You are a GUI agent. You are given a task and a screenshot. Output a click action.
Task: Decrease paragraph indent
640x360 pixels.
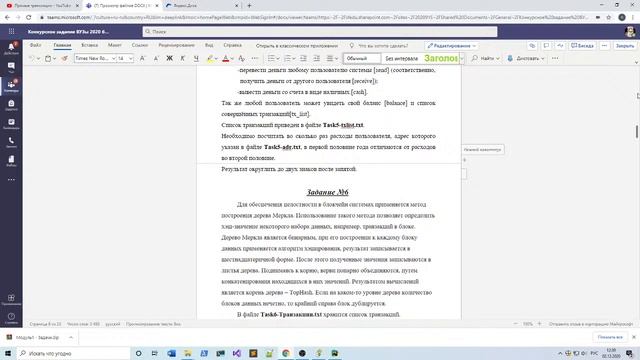click(x=303, y=58)
